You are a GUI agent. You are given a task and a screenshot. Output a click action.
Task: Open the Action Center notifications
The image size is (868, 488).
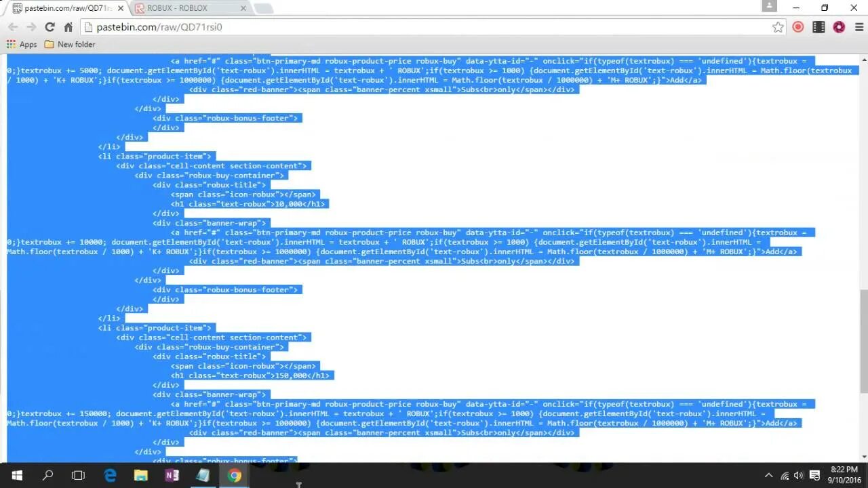click(x=815, y=476)
